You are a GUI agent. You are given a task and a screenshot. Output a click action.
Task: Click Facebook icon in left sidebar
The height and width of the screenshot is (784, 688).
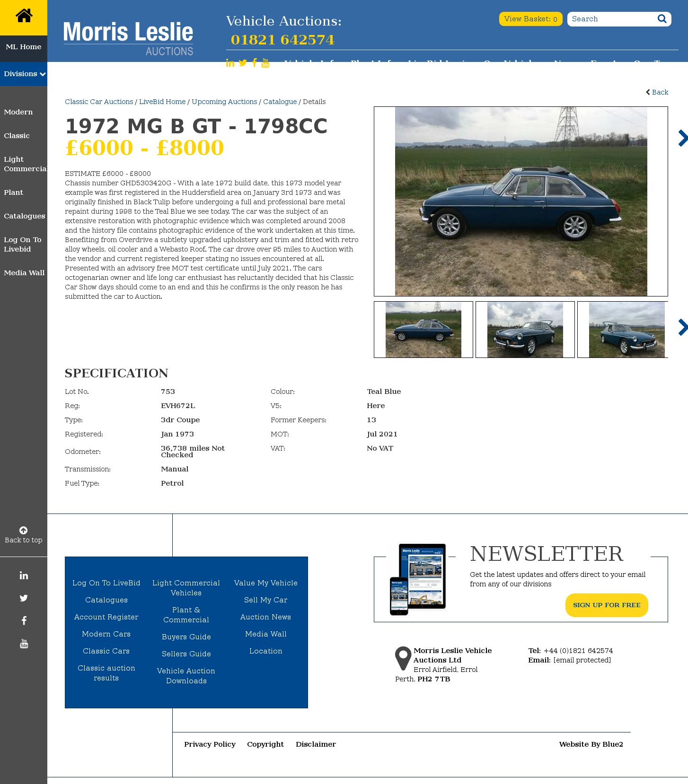tap(24, 621)
